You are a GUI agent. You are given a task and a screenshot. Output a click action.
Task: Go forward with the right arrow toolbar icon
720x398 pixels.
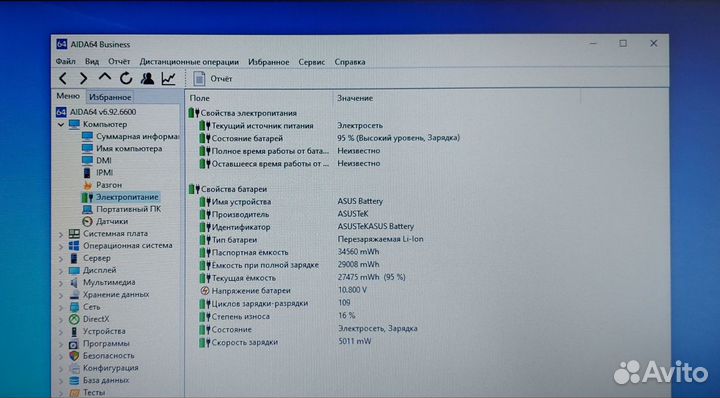click(83, 79)
